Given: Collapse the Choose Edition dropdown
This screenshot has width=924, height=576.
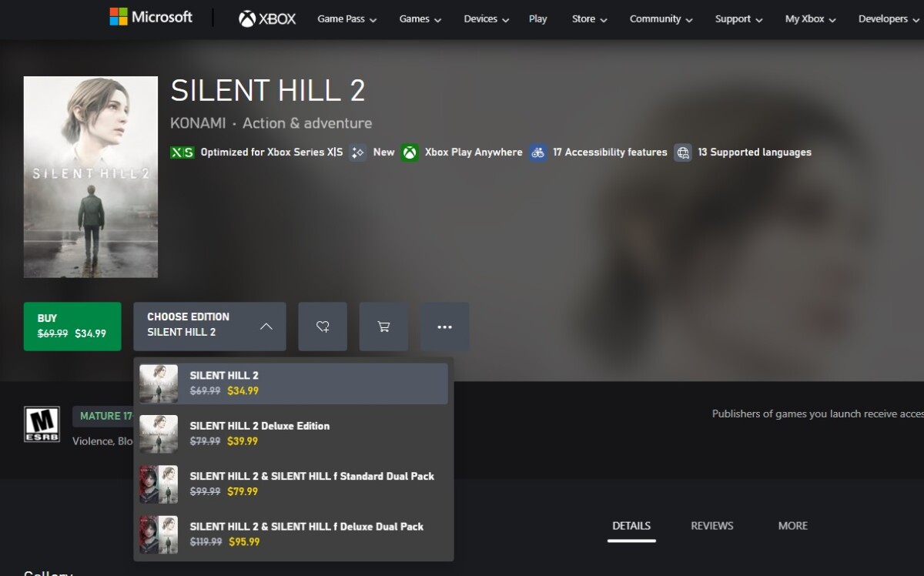Looking at the screenshot, I should tap(209, 326).
